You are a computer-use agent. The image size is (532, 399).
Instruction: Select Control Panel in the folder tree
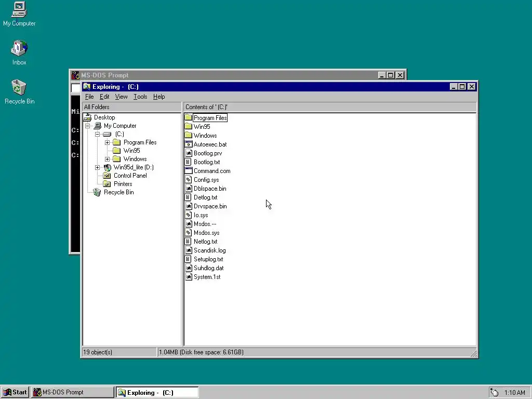[130, 176]
